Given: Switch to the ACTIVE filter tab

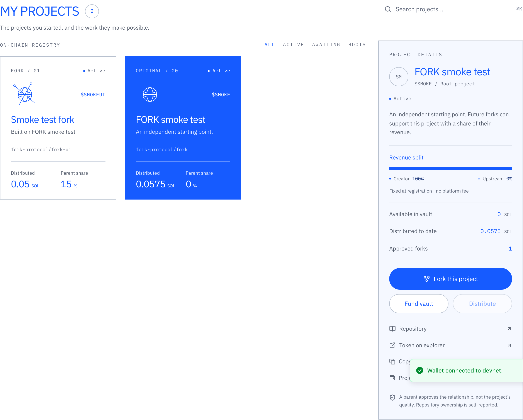Looking at the screenshot, I should [x=293, y=45].
